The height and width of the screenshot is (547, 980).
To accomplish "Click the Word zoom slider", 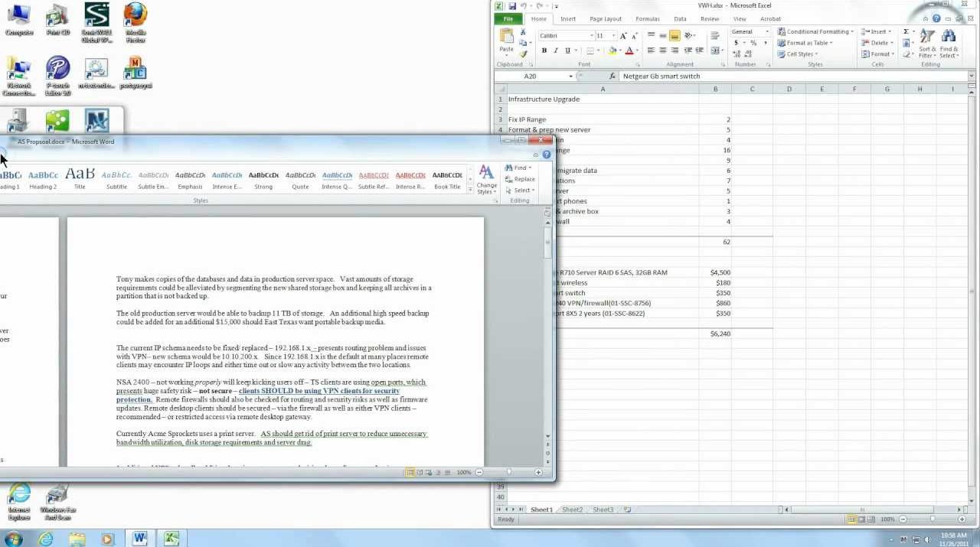I will tap(508, 473).
